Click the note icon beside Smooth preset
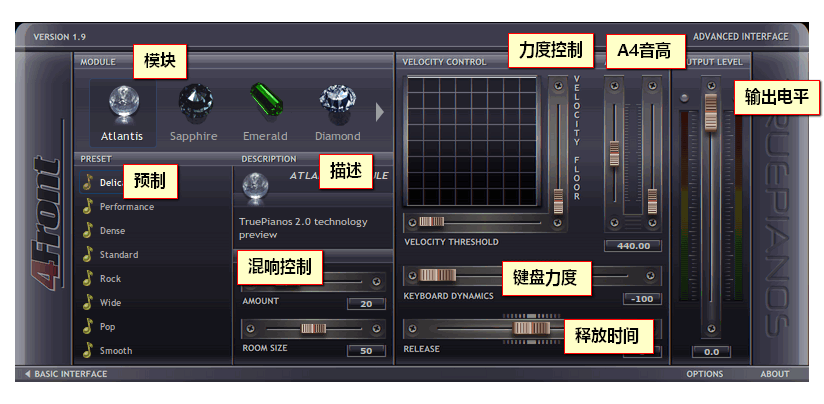 tap(88, 350)
